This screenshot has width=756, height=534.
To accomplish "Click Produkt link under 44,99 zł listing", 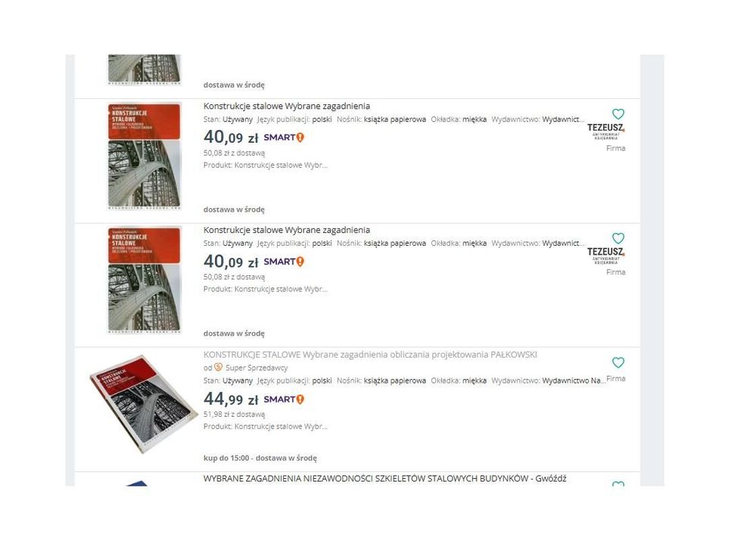I will [265, 426].
